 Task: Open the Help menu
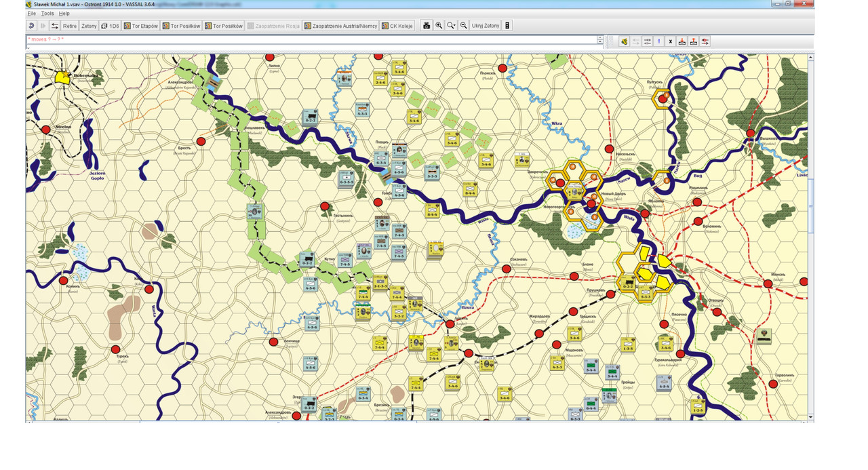point(64,14)
